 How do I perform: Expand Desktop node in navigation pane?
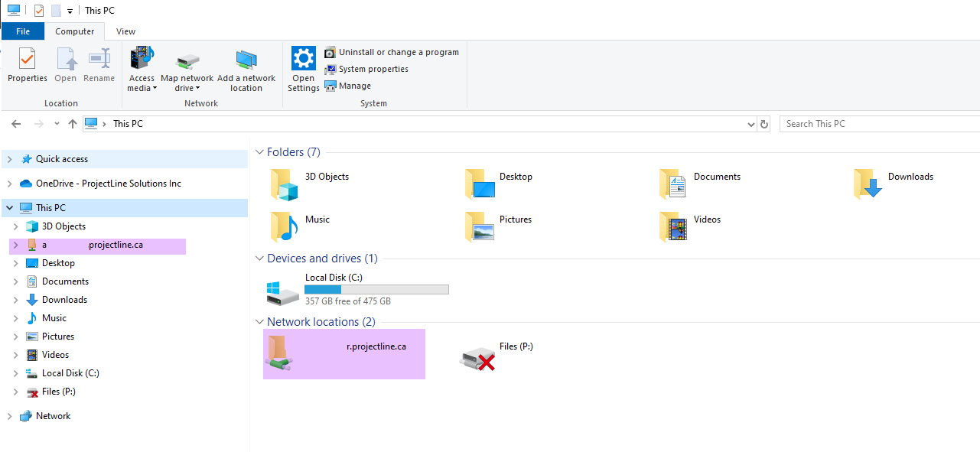(16, 263)
